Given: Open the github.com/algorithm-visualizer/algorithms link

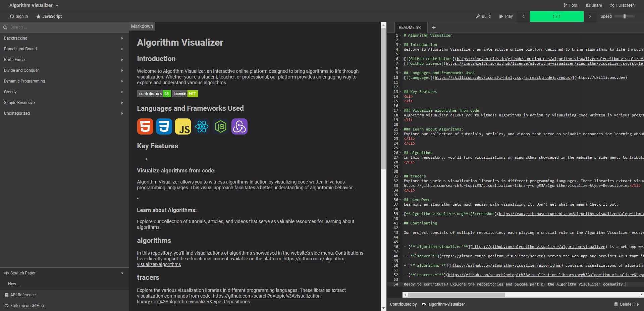Looking at the screenshot, I should click(x=315, y=259).
